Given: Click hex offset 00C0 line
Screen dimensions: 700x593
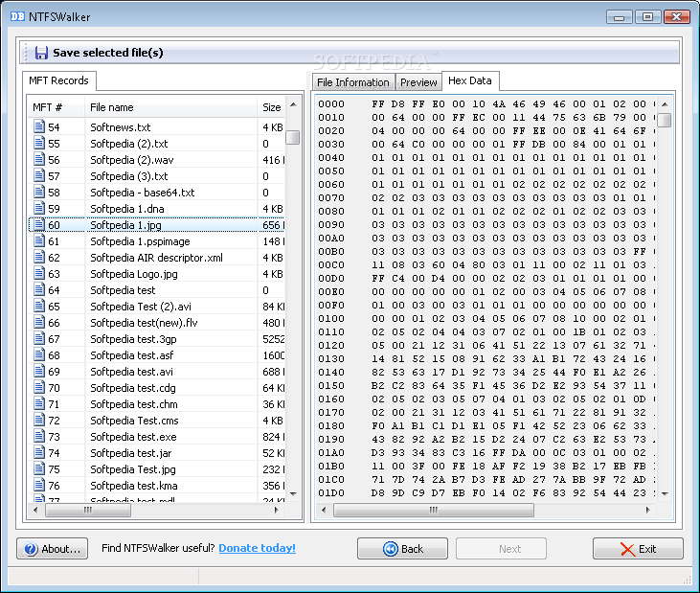Looking at the screenshot, I should (x=486, y=264).
